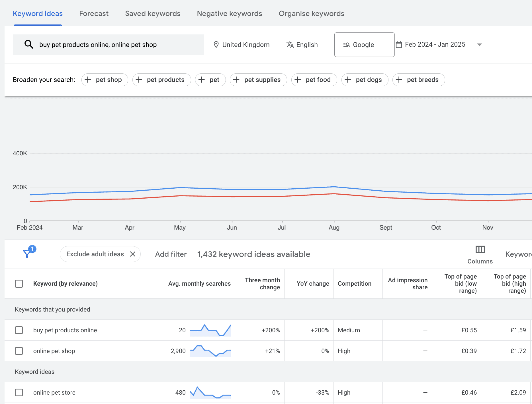Remove the Exclude adult ideas filter
Viewport: 532px width, 404px height.
coord(132,254)
